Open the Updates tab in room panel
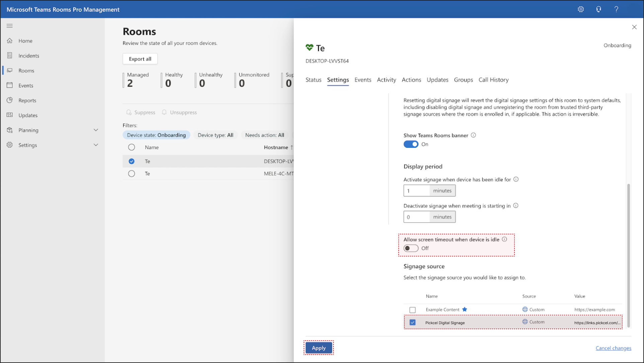Viewport: 644px width, 363px height. tap(437, 80)
